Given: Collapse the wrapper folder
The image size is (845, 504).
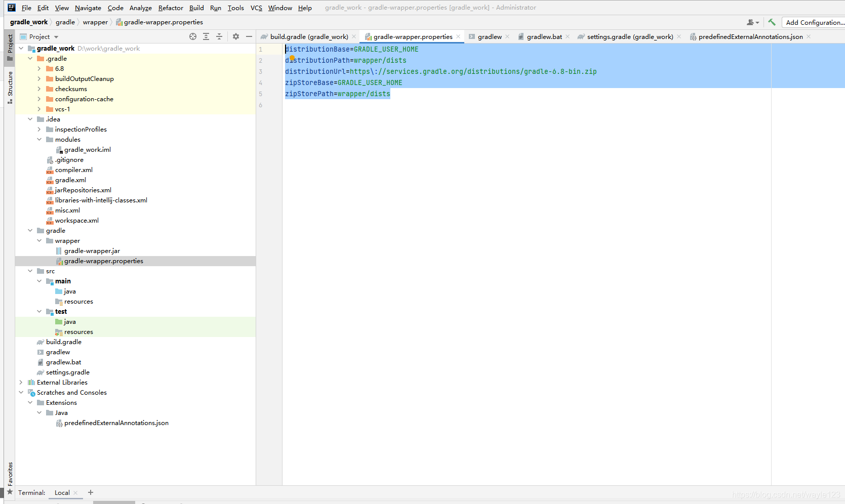Looking at the screenshot, I should (39, 241).
